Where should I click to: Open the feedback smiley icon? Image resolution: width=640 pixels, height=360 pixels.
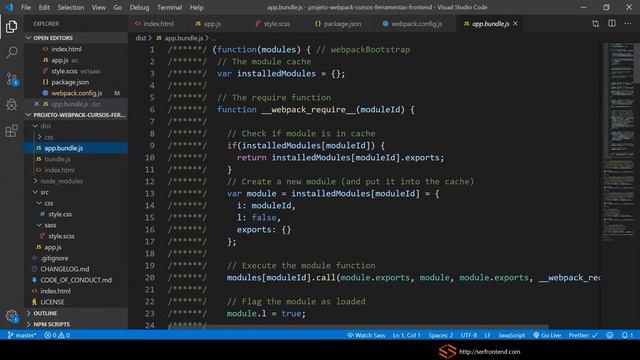(x=610, y=335)
